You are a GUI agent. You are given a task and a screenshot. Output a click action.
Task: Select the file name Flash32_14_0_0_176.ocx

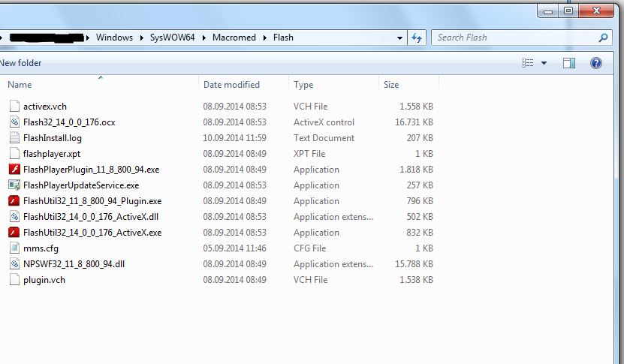pyautogui.click(x=69, y=122)
